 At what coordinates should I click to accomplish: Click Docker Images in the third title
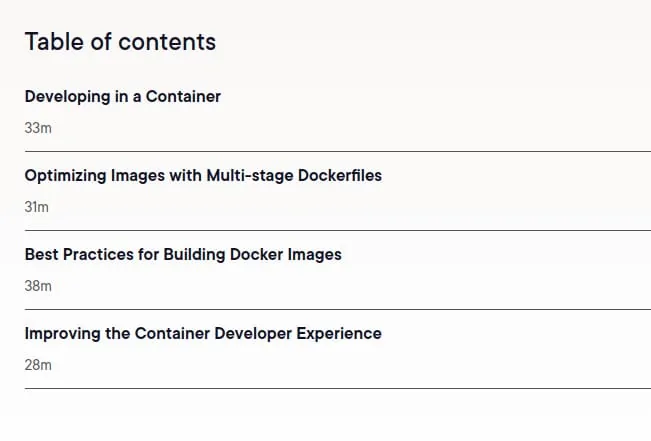point(286,255)
